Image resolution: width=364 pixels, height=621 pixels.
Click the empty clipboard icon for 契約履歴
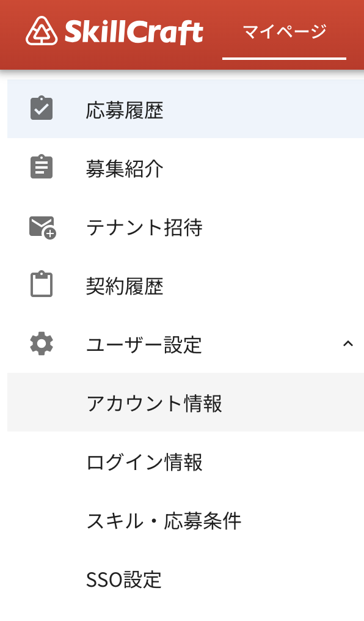(42, 284)
